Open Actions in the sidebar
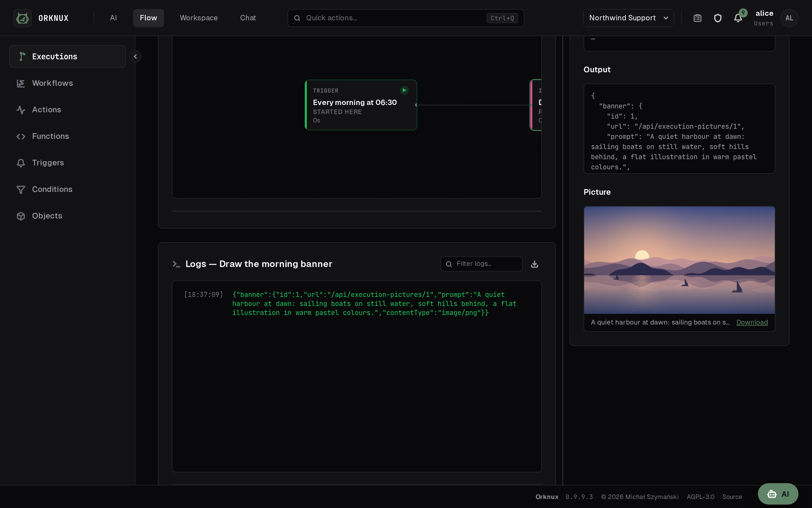This screenshot has height=508, width=812. [67, 110]
